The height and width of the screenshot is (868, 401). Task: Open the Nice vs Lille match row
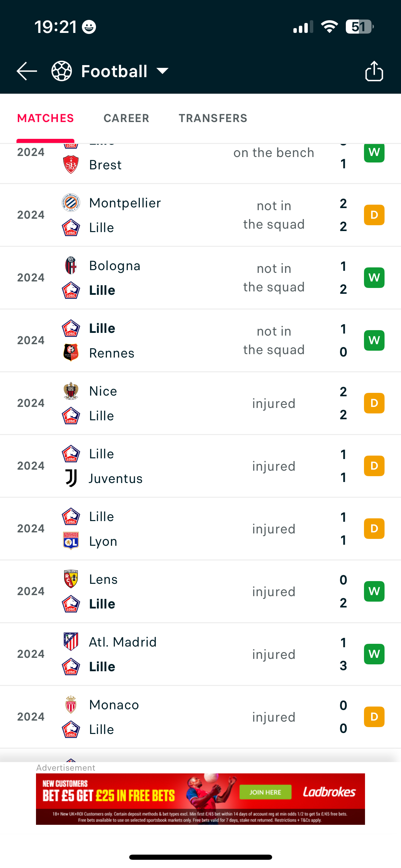(200, 403)
